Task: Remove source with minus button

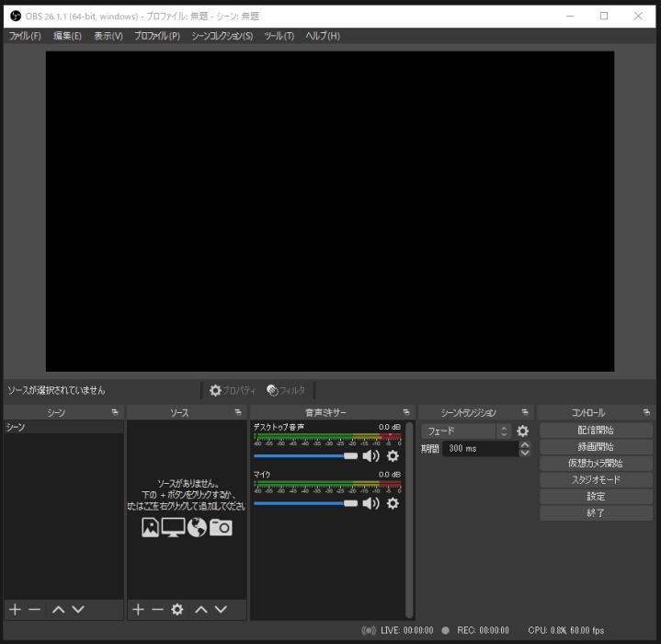Action: [x=157, y=609]
